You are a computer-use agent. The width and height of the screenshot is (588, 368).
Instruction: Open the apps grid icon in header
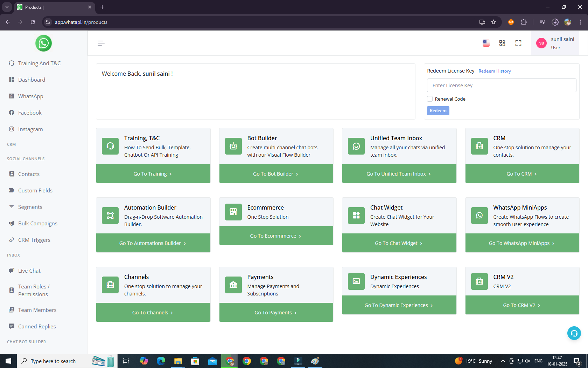[x=502, y=43]
